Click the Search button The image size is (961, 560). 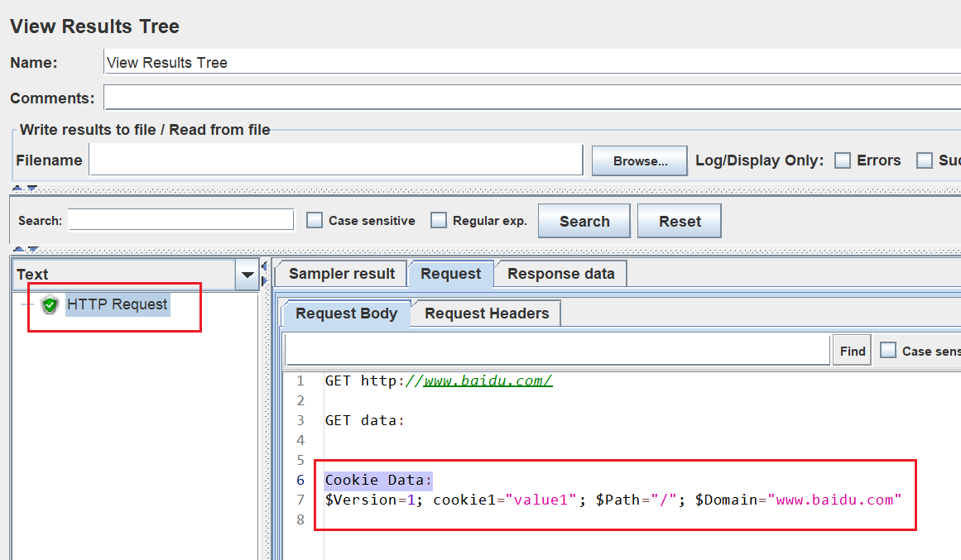(584, 221)
